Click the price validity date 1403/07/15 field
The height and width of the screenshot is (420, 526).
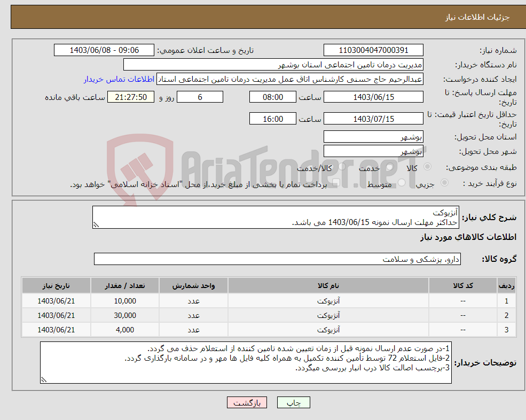point(373,119)
